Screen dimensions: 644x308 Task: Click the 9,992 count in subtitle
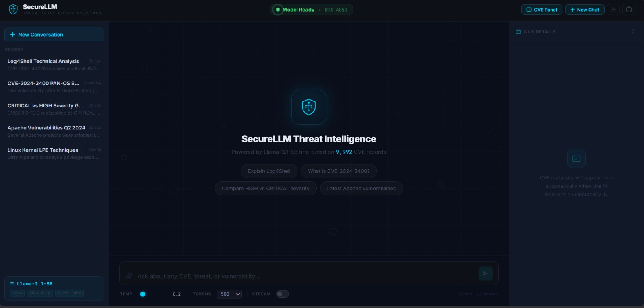344,152
